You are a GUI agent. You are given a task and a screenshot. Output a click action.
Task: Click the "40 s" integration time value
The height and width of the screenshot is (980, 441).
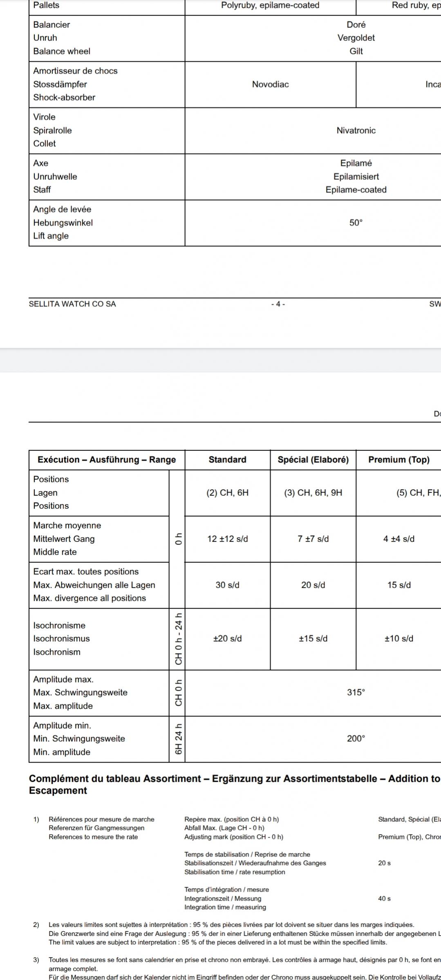pos(384,899)
